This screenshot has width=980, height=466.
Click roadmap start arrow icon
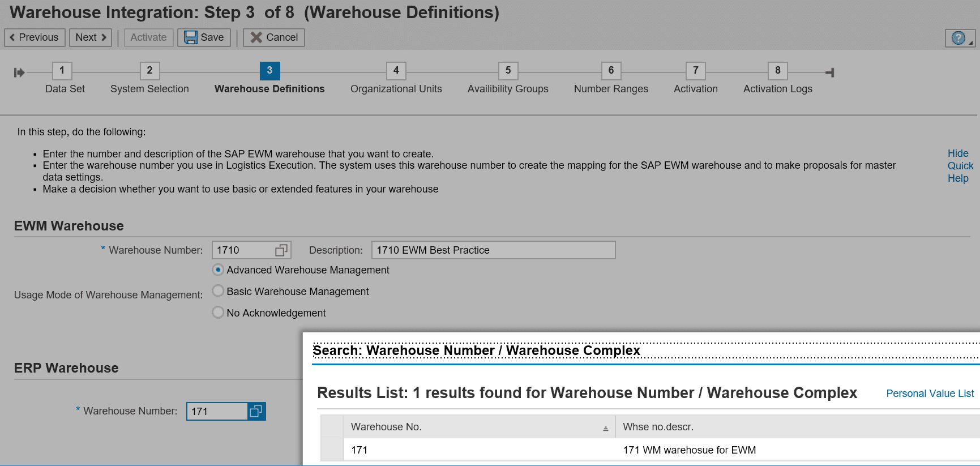click(19, 72)
